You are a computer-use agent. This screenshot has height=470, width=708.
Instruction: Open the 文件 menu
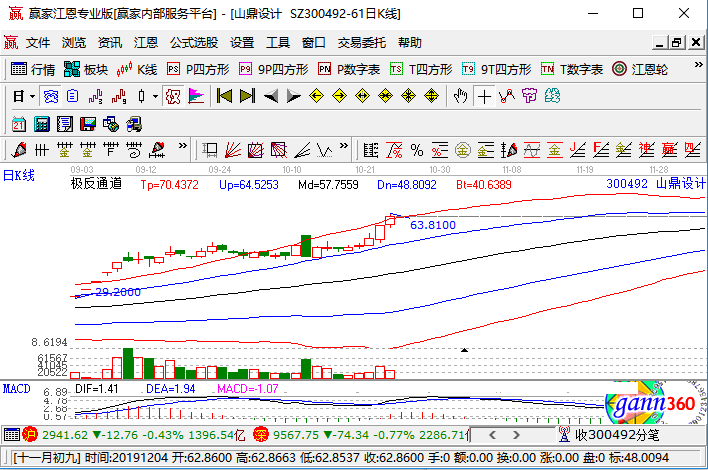[37, 43]
